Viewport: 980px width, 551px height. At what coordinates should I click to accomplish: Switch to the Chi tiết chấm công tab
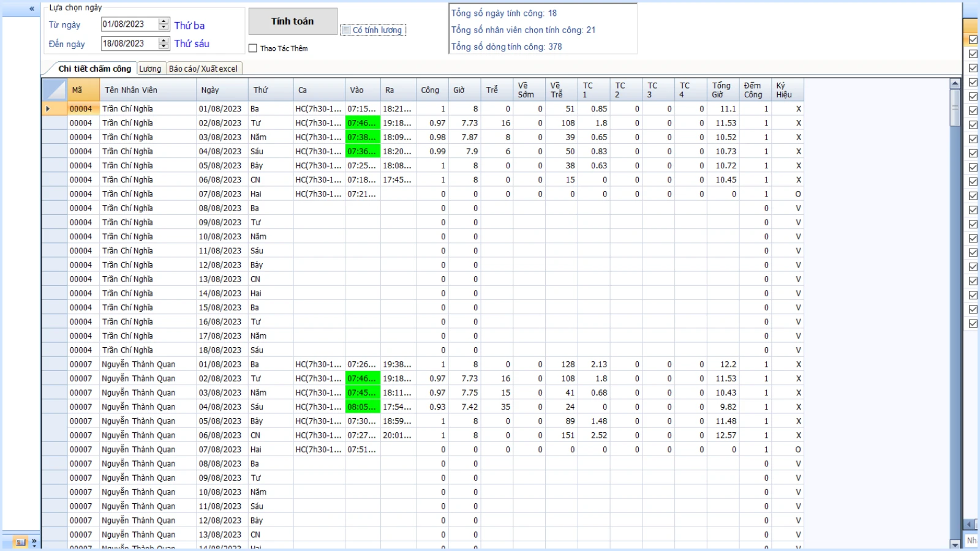94,69
